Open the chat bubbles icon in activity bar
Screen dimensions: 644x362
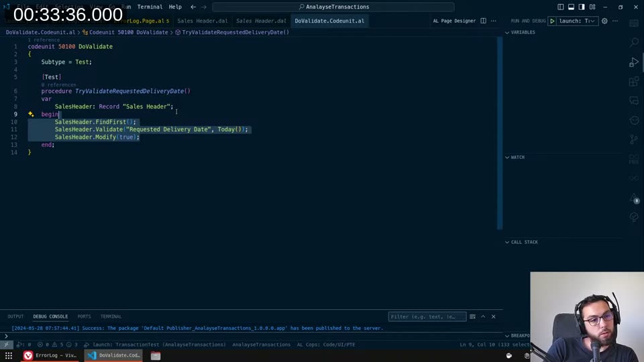coord(634,101)
